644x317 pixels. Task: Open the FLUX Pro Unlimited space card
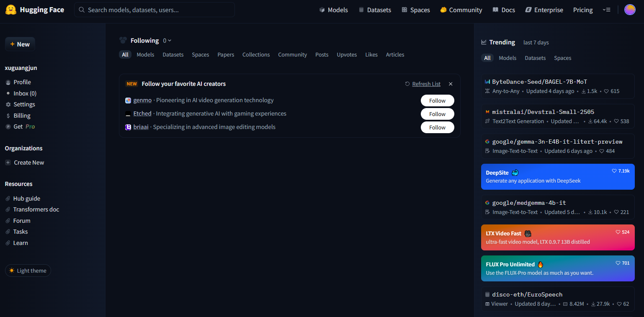tap(558, 268)
